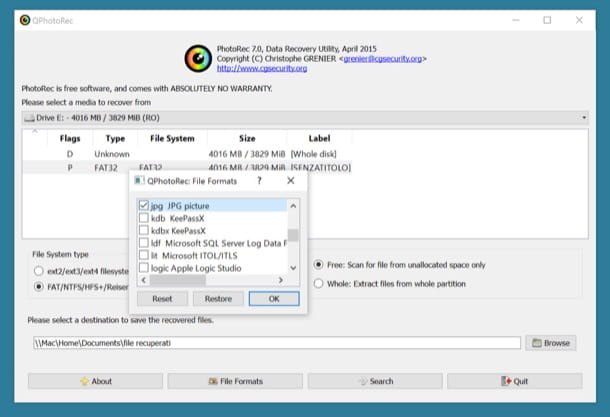Click the Reset button

[x=162, y=299]
